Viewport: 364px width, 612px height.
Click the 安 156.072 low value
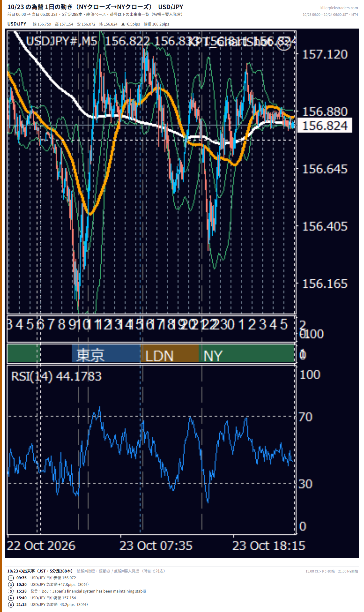click(86, 24)
